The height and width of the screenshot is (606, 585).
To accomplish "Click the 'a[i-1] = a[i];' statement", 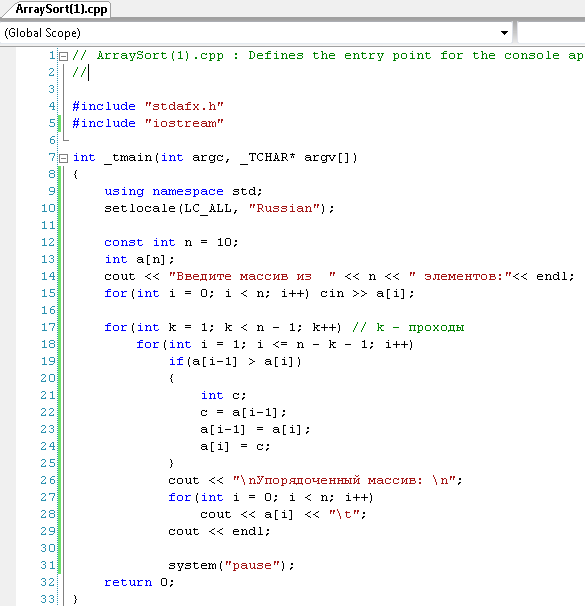I will 255,429.
